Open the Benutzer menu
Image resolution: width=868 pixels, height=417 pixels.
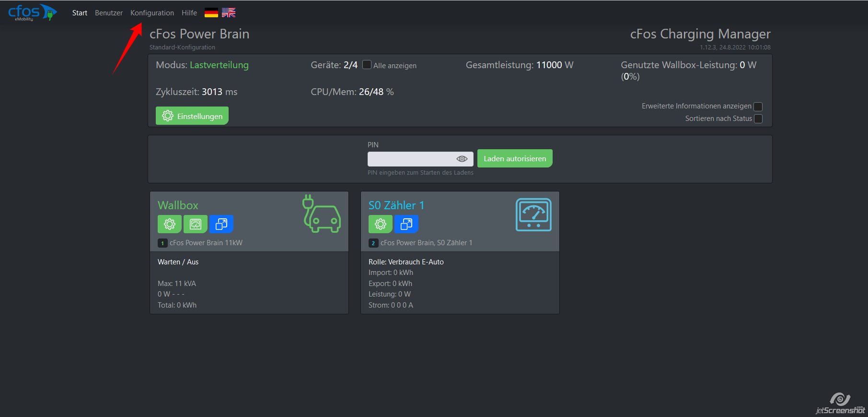pyautogui.click(x=109, y=13)
